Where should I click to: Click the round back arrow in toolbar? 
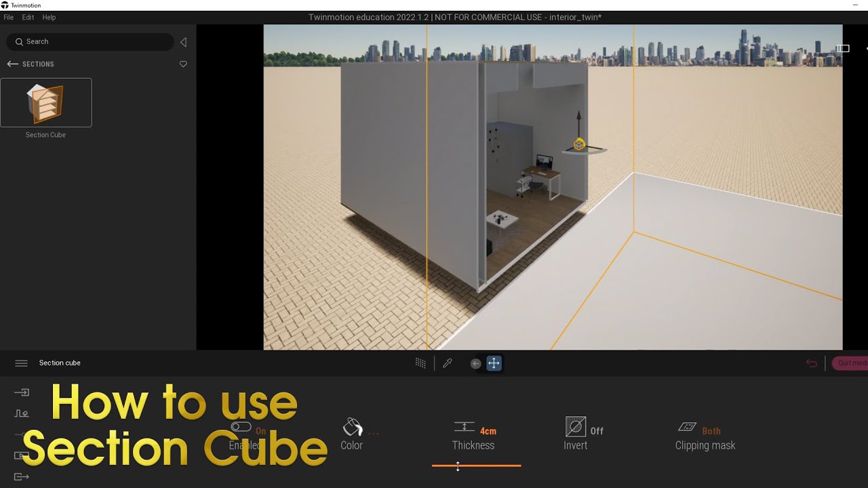pyautogui.click(x=476, y=364)
